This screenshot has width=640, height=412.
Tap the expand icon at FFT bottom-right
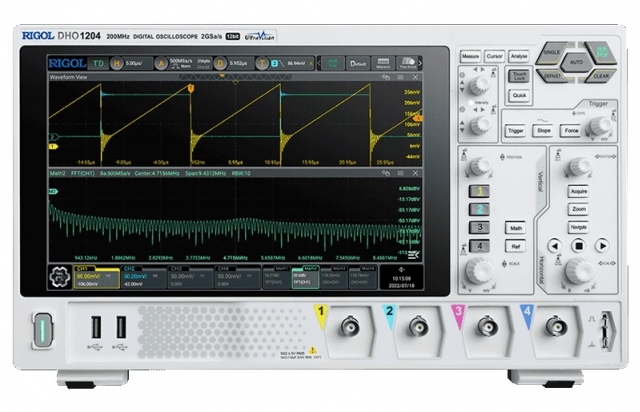click(x=413, y=255)
